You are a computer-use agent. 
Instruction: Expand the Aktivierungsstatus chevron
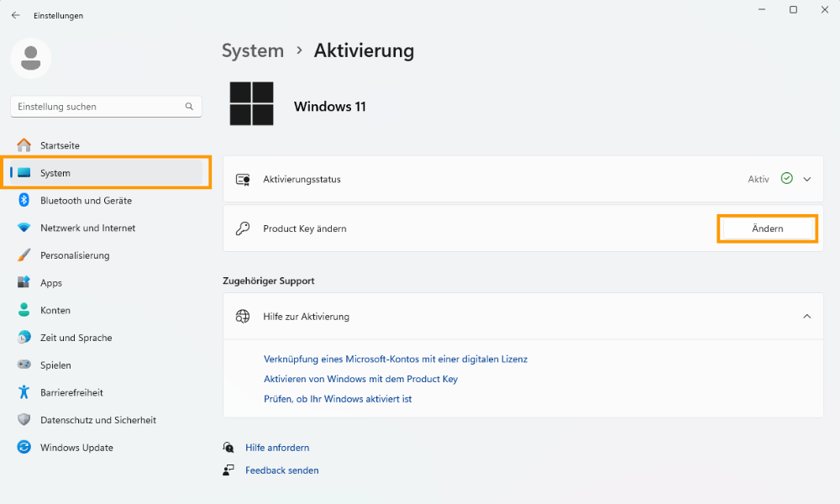tap(806, 180)
